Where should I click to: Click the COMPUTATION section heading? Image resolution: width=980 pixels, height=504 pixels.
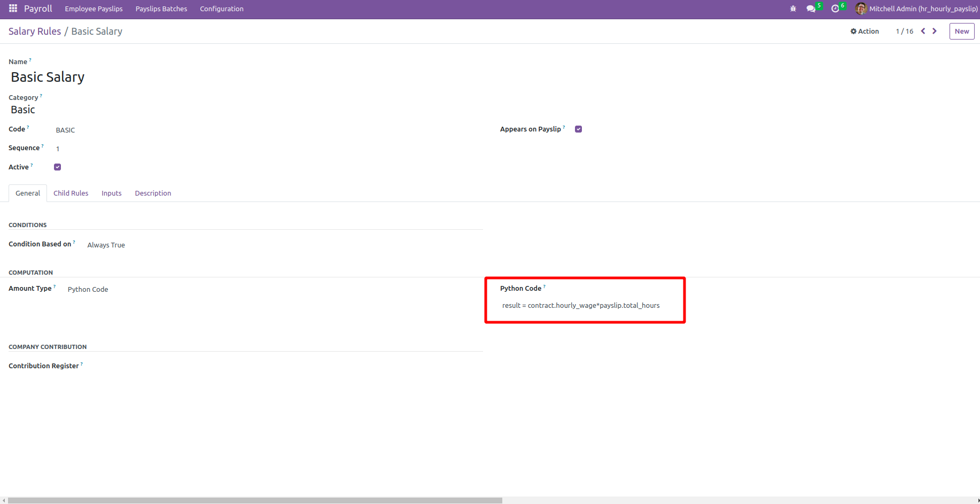[31, 273]
